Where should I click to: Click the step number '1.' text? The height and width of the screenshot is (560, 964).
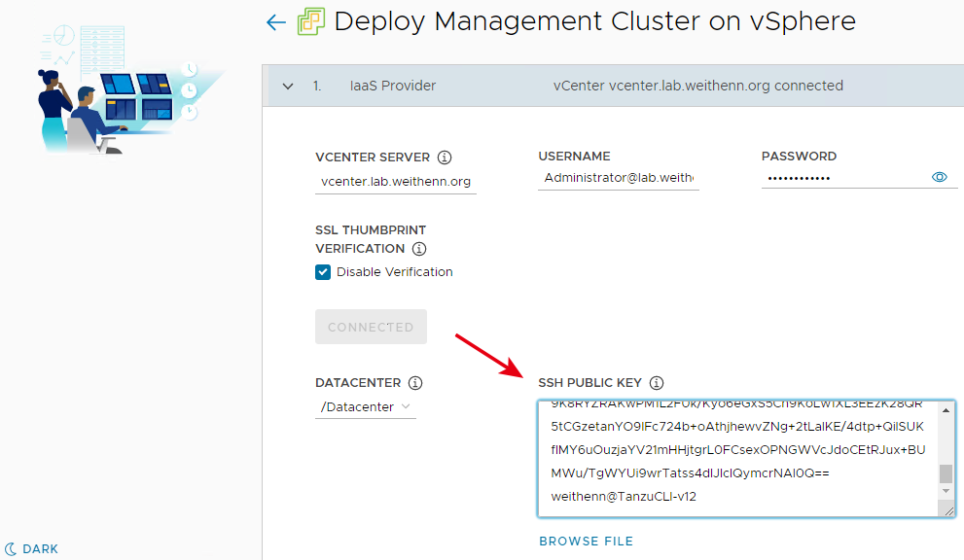(317, 86)
